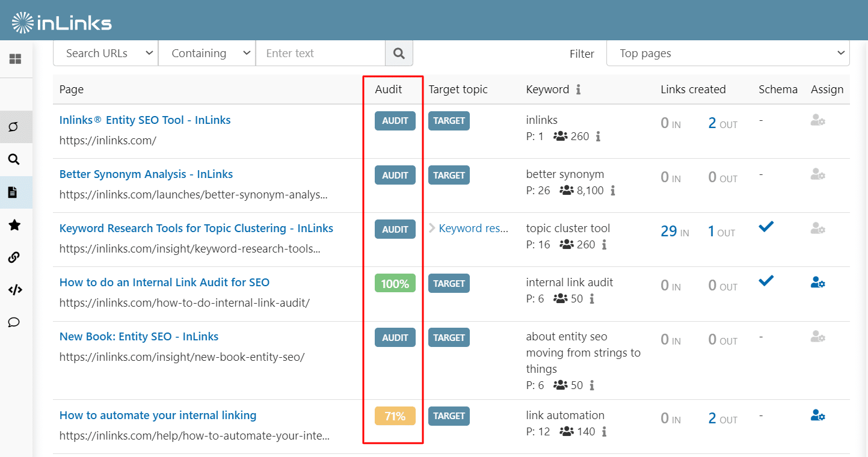Open the Containing dropdown
This screenshot has height=457, width=868.
[207, 54]
